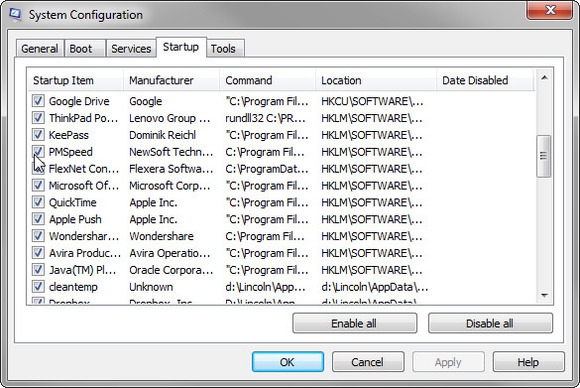Image resolution: width=580 pixels, height=388 pixels.
Task: Select the FlexNet Con... item name
Action: (x=84, y=169)
